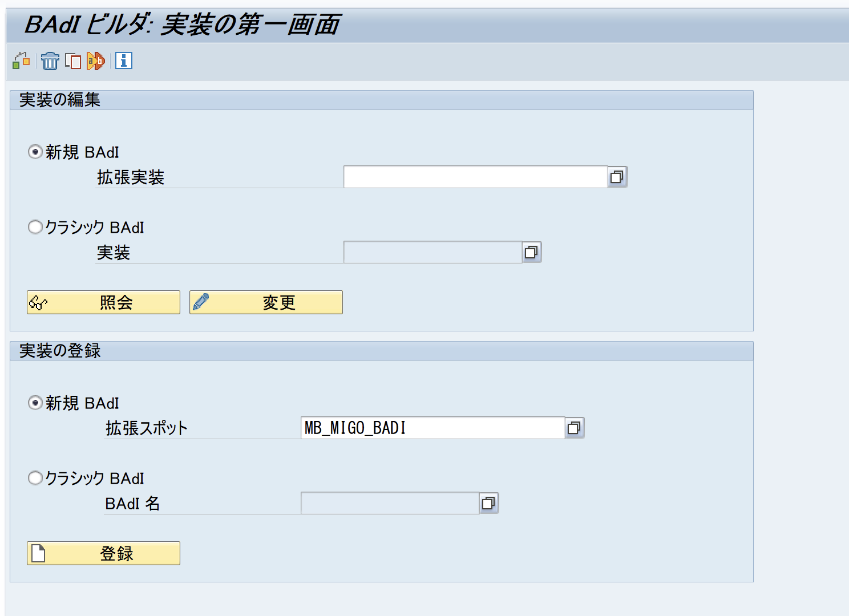Click into the 拡張実装 input field

[x=475, y=177]
